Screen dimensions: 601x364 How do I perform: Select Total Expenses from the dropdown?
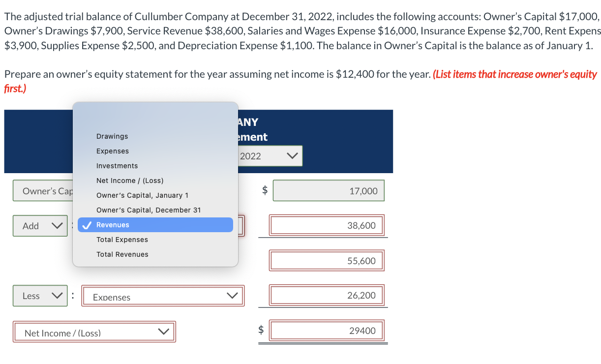pyautogui.click(x=122, y=240)
